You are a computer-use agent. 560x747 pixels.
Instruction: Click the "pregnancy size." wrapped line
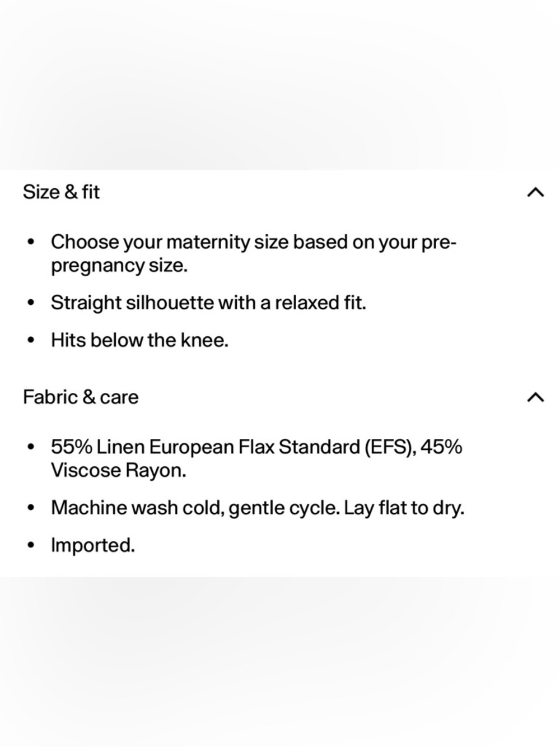[119, 266]
